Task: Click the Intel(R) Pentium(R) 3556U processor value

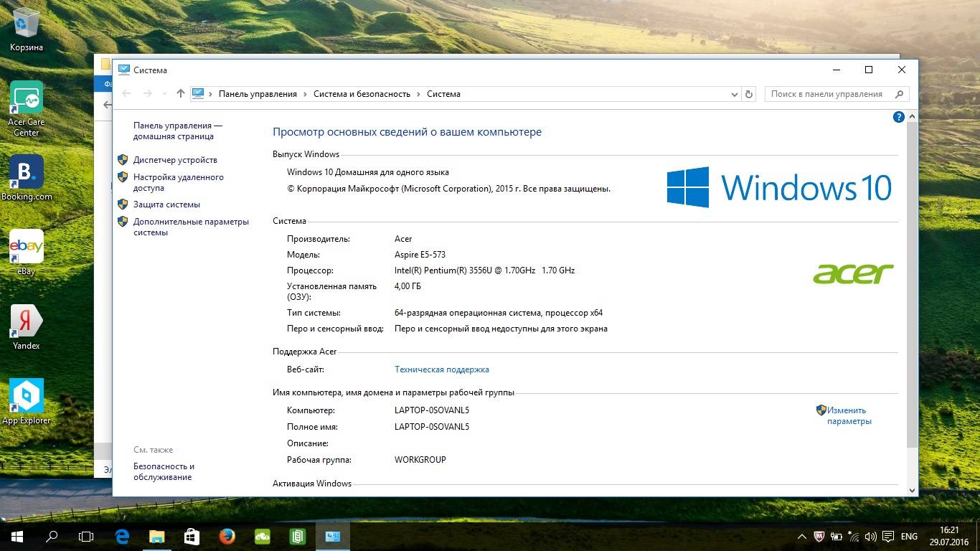Action: click(x=484, y=270)
